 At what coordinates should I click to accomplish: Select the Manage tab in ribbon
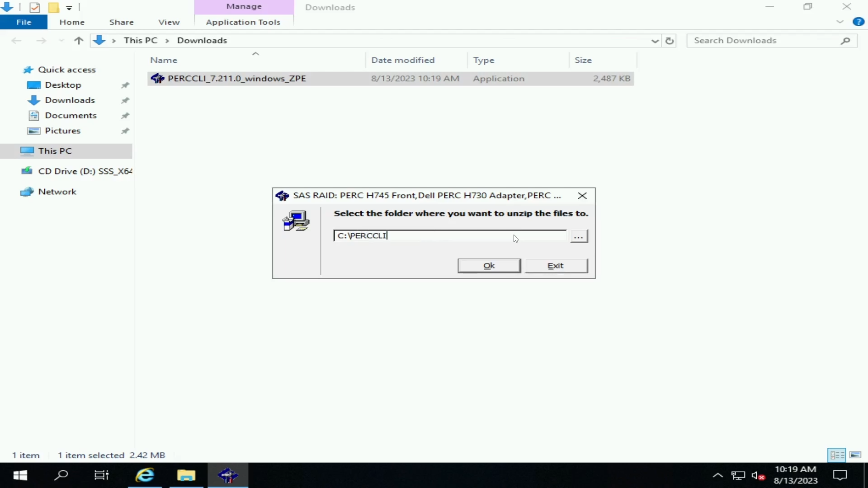coord(243,6)
